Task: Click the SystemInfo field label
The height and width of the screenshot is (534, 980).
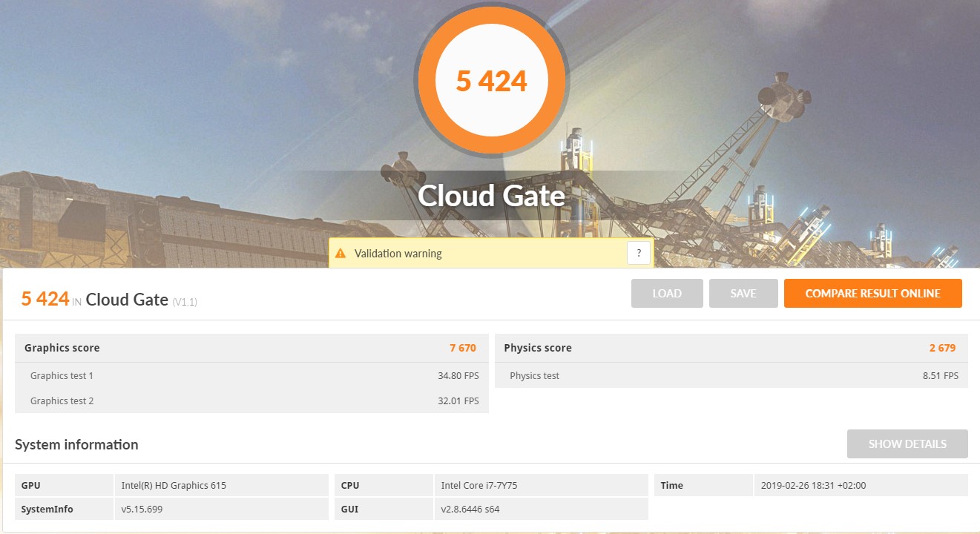Action: 47,510
